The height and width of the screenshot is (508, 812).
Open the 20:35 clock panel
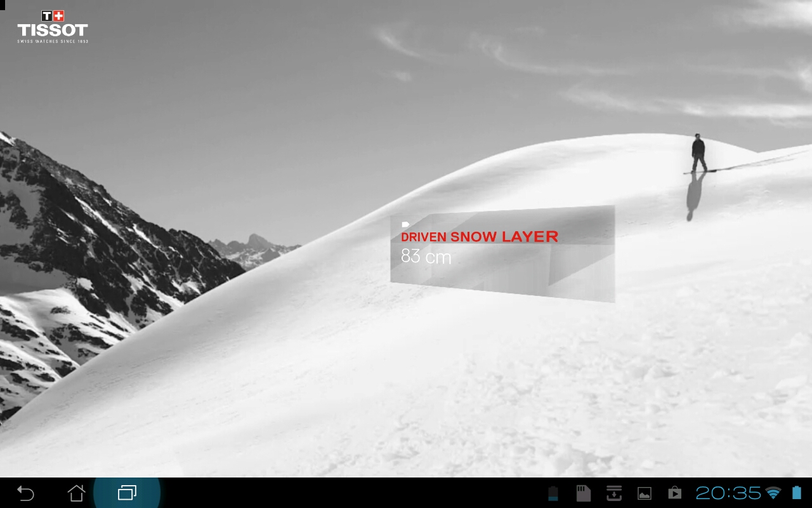[728, 493]
